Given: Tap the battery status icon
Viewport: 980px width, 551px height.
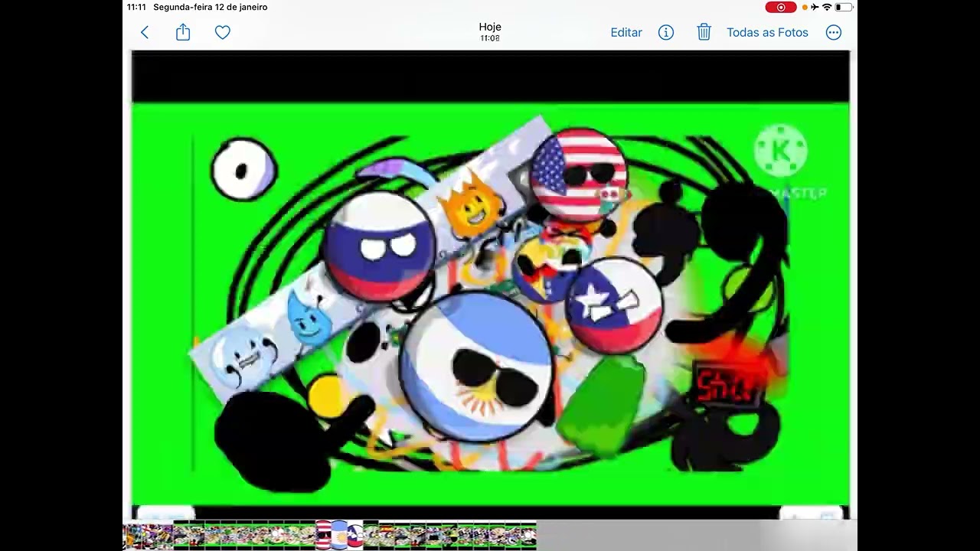Looking at the screenshot, I should pyautogui.click(x=844, y=8).
